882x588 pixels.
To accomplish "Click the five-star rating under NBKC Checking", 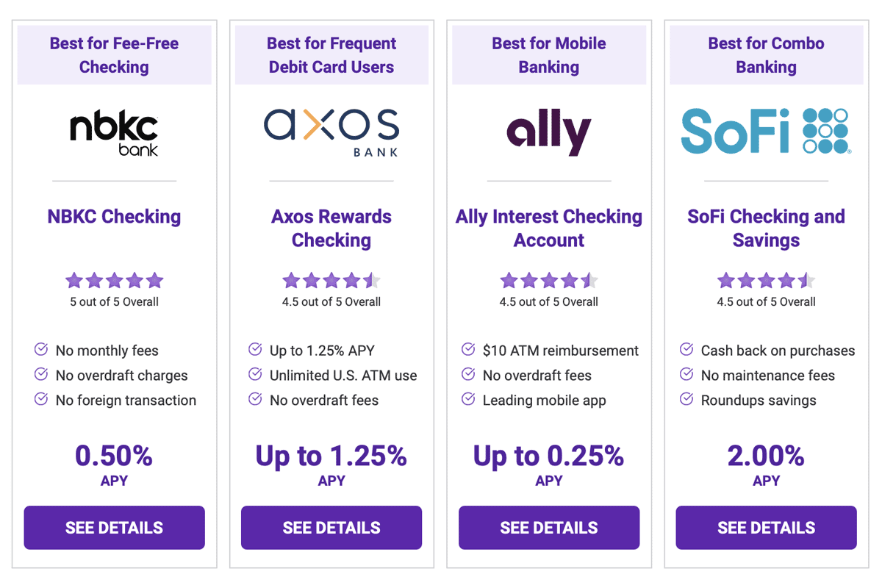I will (114, 280).
